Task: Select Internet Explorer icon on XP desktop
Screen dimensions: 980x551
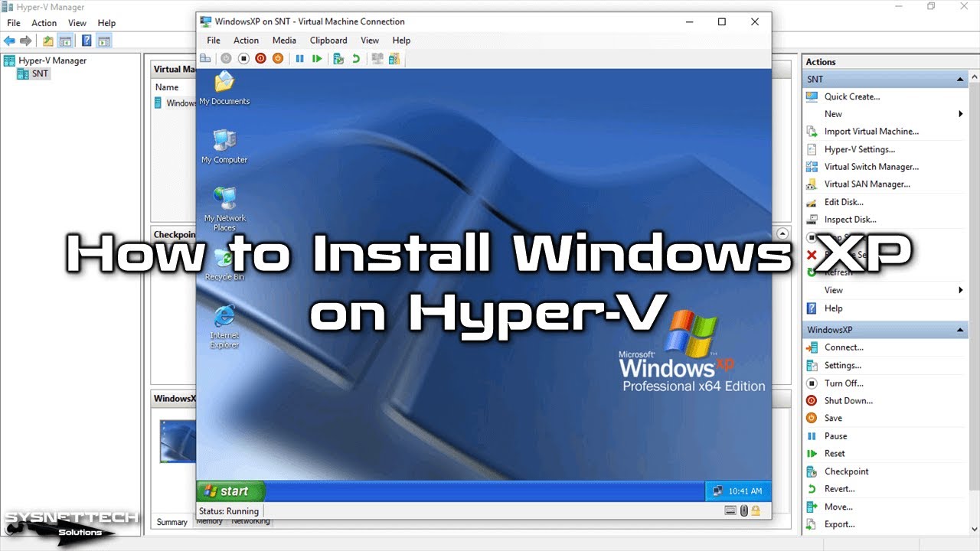Action: (x=224, y=326)
